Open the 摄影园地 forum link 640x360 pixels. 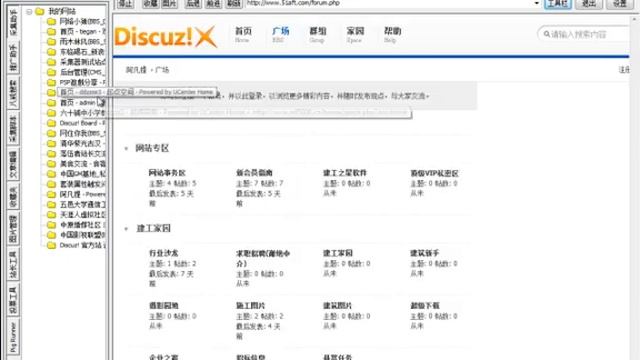(x=164, y=305)
